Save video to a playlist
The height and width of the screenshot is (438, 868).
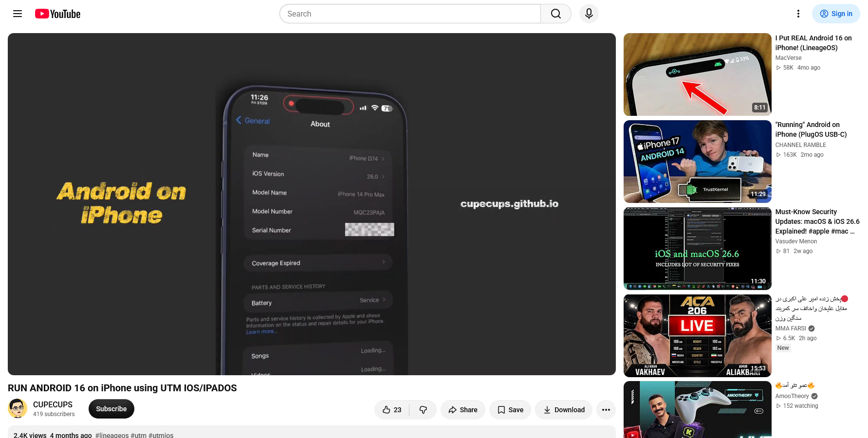[x=510, y=410]
